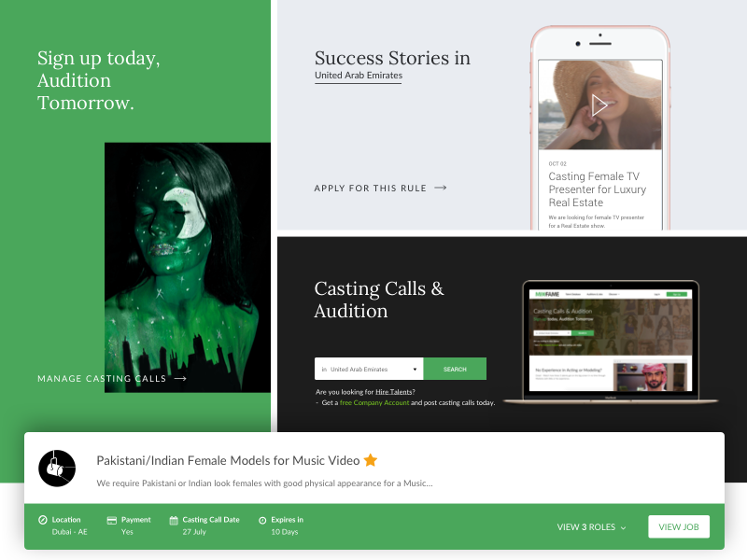Open the free Company Account link
Image resolution: width=747 pixels, height=560 pixels.
point(374,403)
